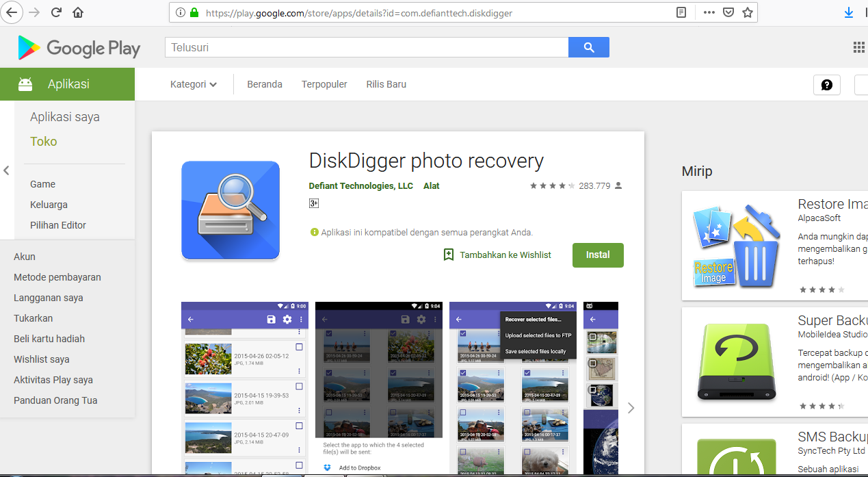Open the third screenshot showing Recover selected files
868x477 pixels.
coord(513,388)
